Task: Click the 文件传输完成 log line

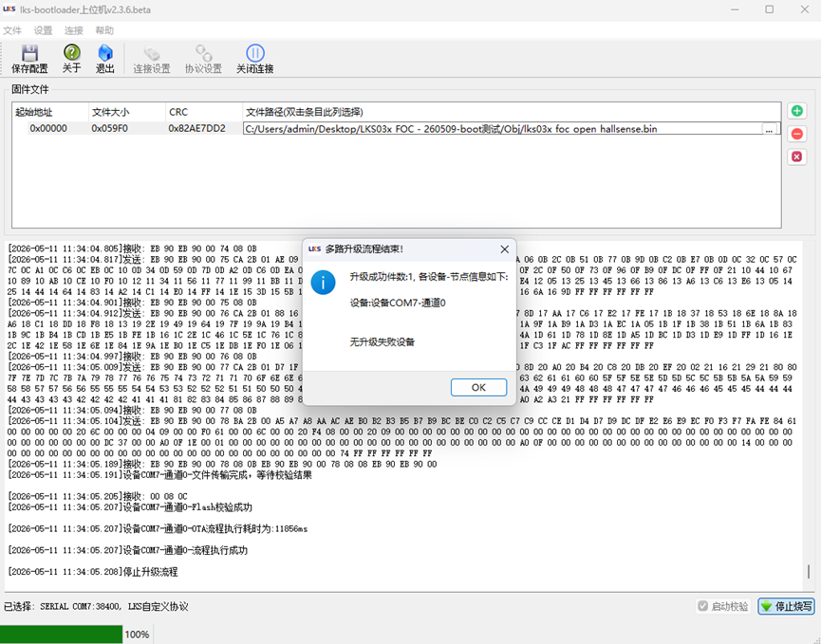Action: [159, 475]
